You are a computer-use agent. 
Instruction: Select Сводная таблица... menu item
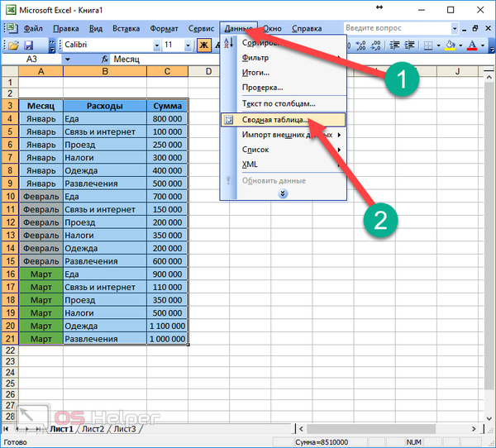click(x=283, y=120)
